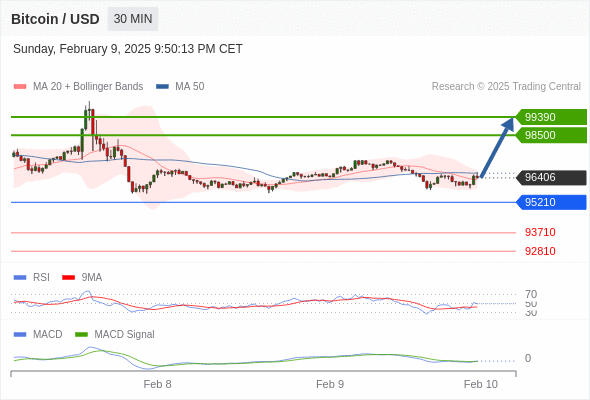This screenshot has height=400, width=590.
Task: Select the 98500 green resistance label
Action: 551,135
